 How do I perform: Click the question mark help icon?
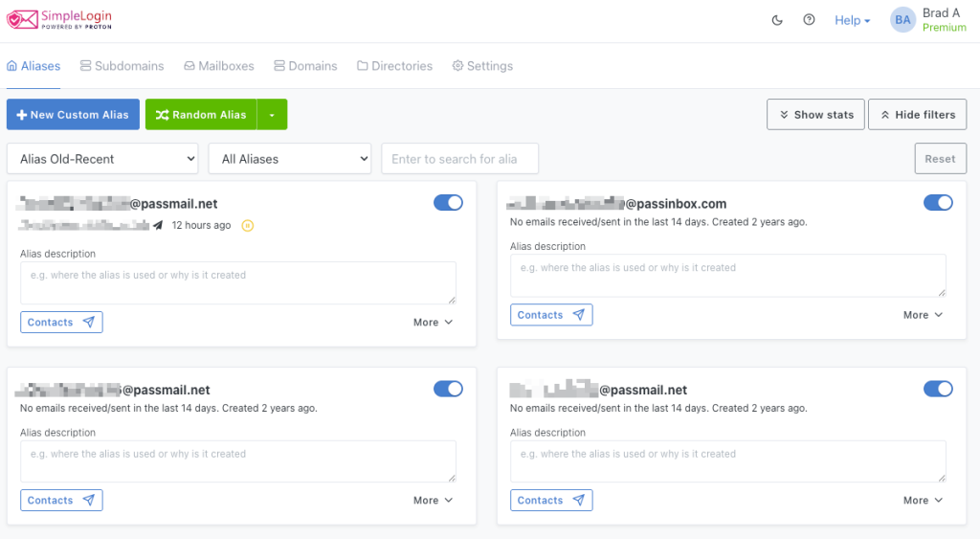pos(809,20)
